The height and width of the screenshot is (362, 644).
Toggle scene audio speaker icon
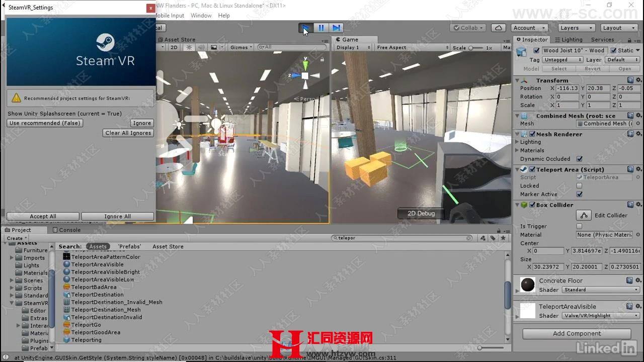tap(201, 47)
